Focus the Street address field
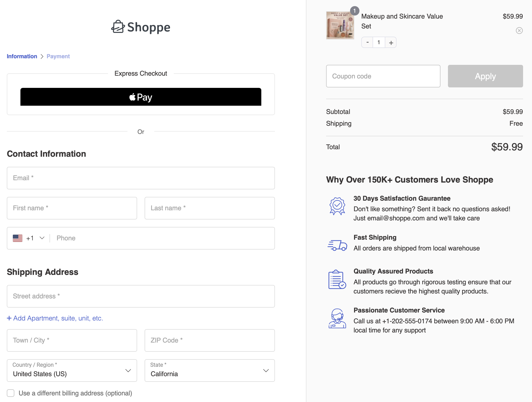 point(141,296)
